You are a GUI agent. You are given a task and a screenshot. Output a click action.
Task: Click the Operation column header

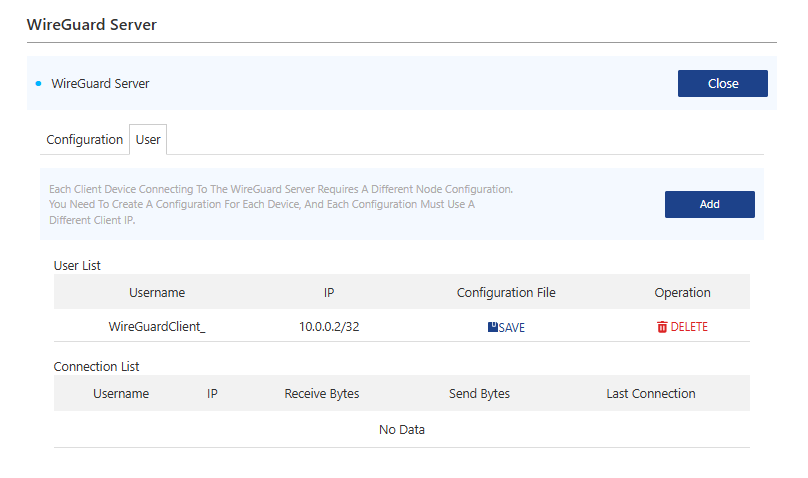click(x=682, y=292)
